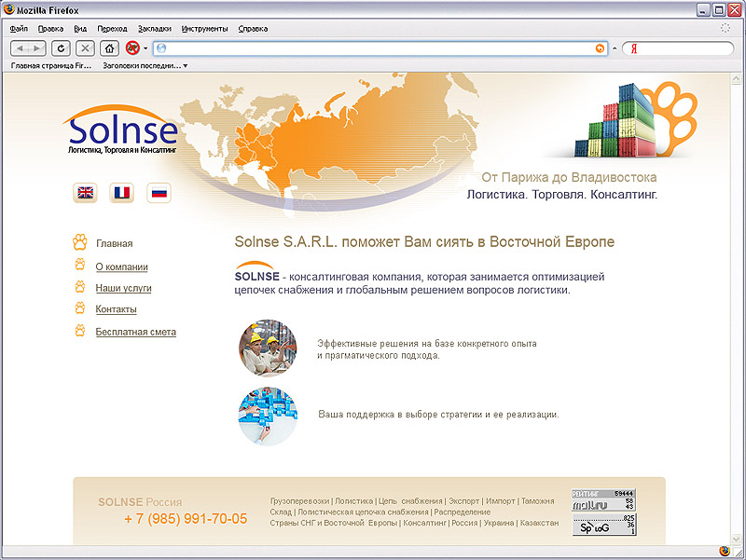This screenshot has height=560, width=746.
Task: Click the paw icon beside О компании
Action: pyautogui.click(x=80, y=265)
